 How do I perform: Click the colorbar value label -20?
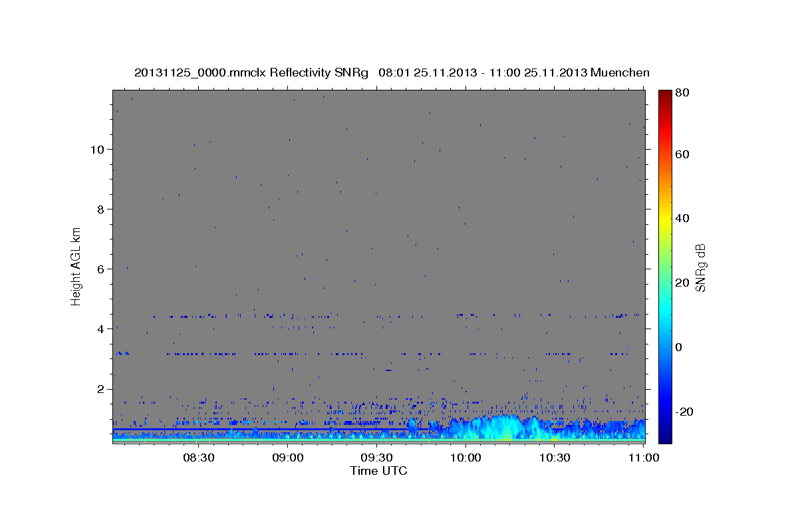[x=685, y=412]
